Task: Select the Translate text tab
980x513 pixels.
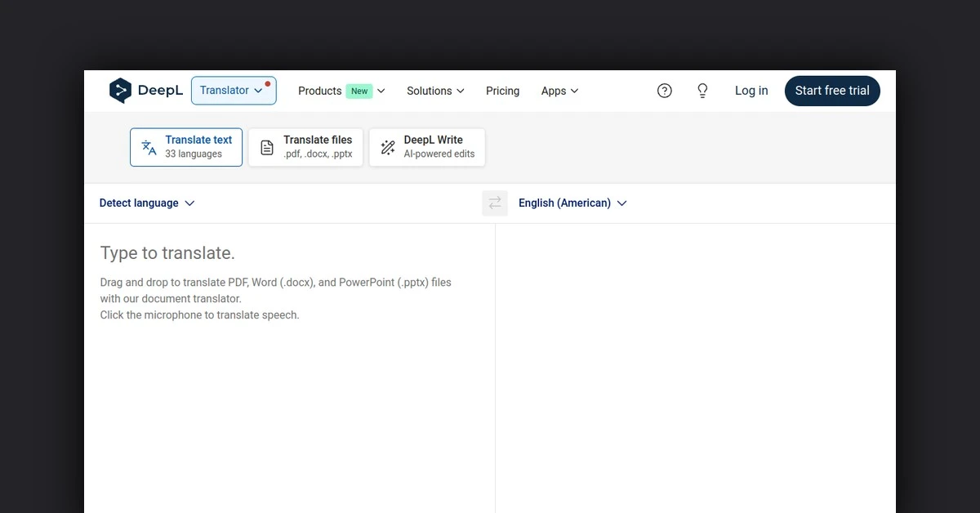Action: pos(186,148)
